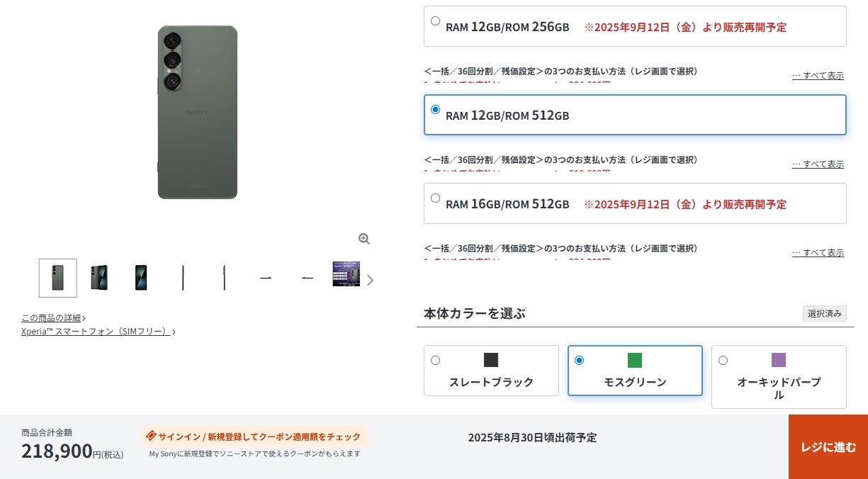Pick the オーキッドパープル purple swatch
868x479 pixels.
pyautogui.click(x=779, y=377)
